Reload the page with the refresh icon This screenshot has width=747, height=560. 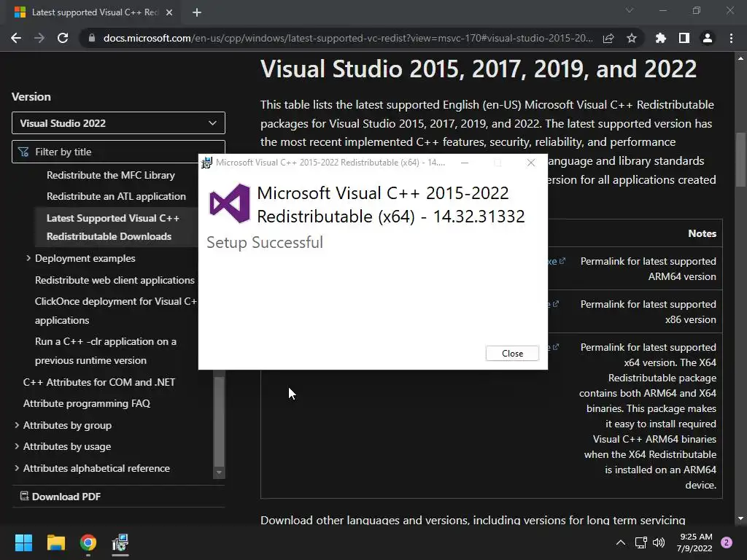(63, 38)
